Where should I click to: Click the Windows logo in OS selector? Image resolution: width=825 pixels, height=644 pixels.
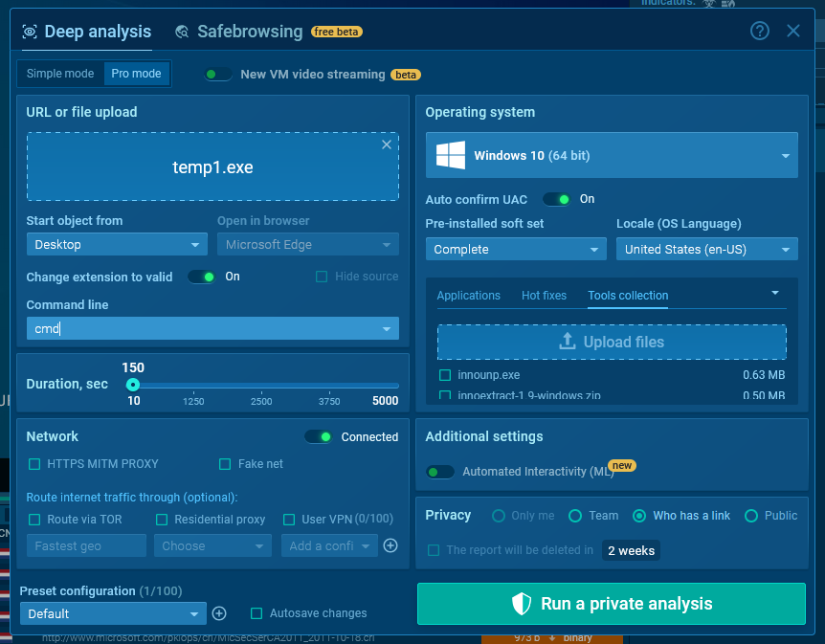[450, 155]
